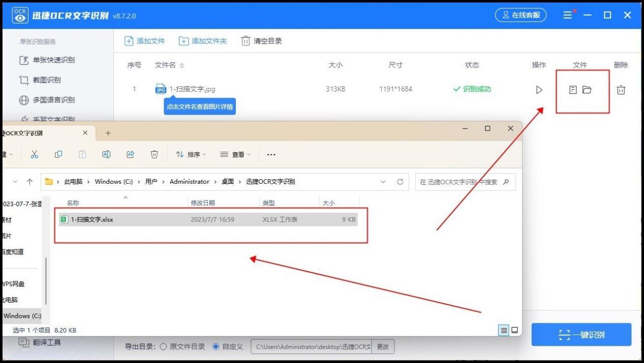Open 在线客服 online support
644x363 pixels.
[521, 15]
